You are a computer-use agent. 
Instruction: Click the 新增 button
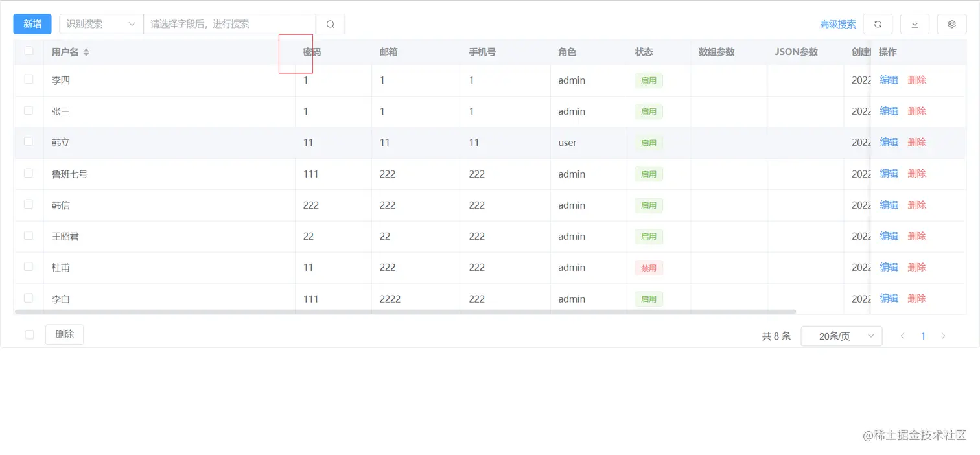tap(32, 24)
